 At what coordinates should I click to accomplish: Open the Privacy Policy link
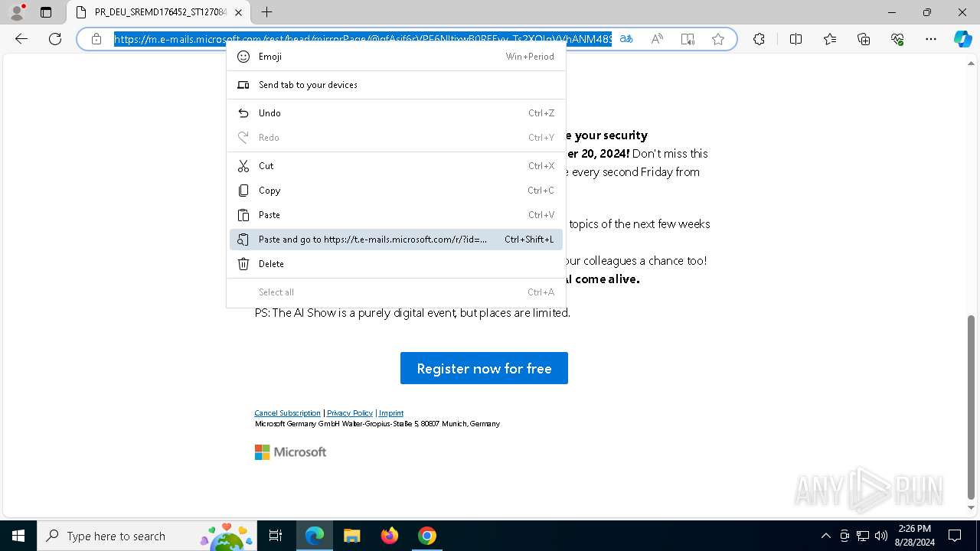[350, 413]
